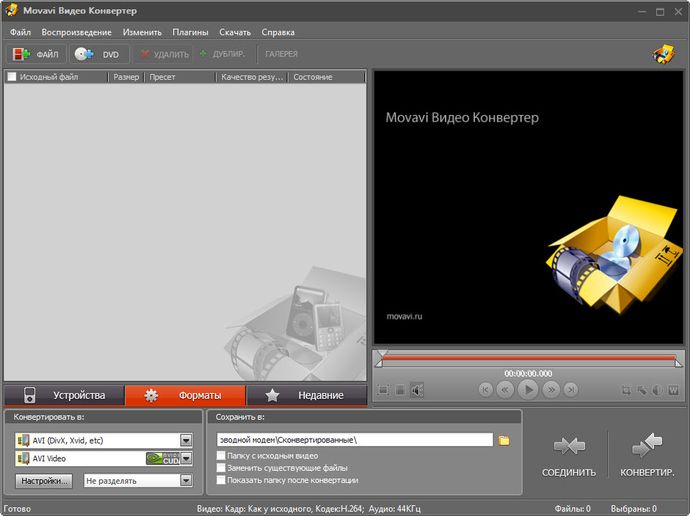Viewport: 690px width, 516px height.
Task: Click the red playback timeline bar
Action: (x=528, y=358)
